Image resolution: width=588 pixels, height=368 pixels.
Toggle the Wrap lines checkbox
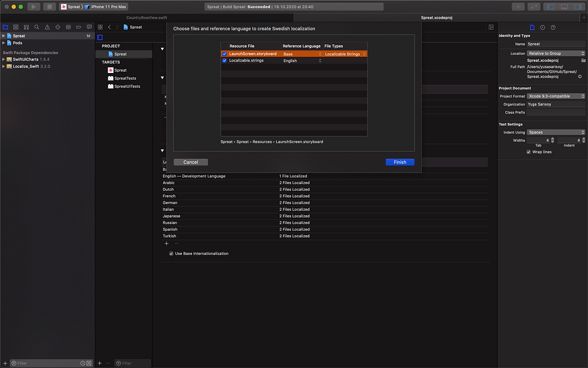529,152
